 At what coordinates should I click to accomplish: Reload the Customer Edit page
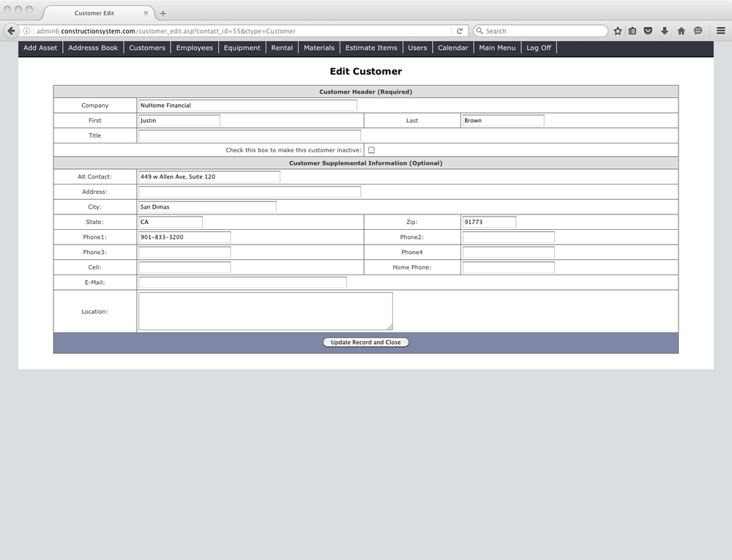pos(460,31)
